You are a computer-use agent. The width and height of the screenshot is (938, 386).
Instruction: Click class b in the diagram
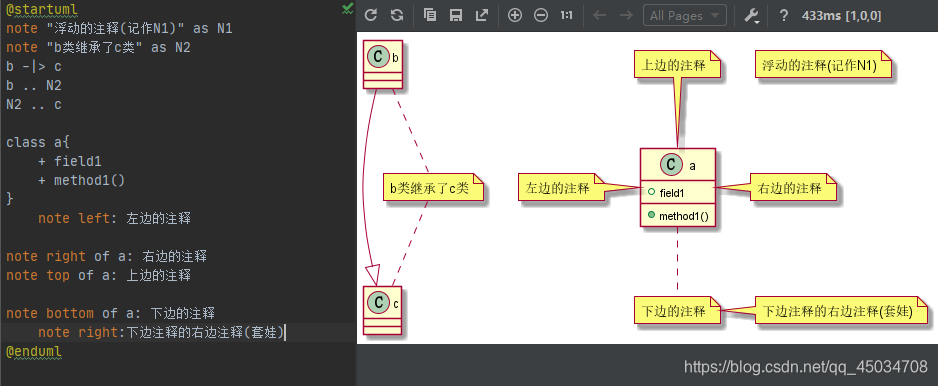pyautogui.click(x=383, y=65)
